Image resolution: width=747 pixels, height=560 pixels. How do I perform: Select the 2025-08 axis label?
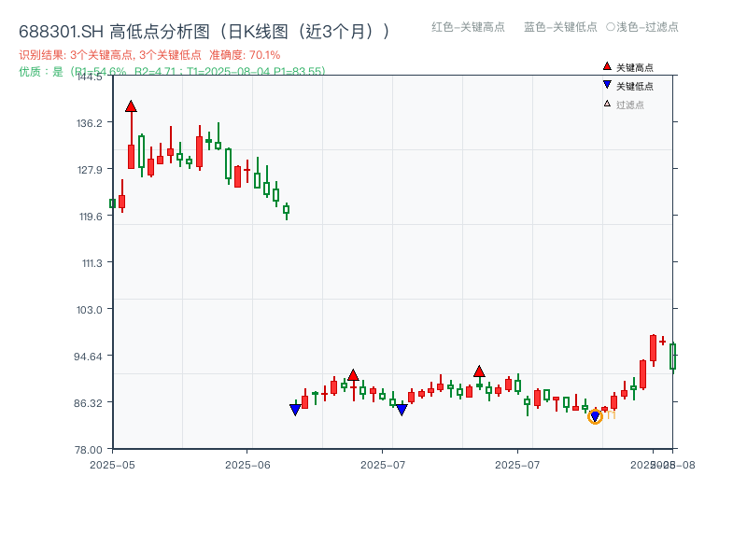point(663,461)
